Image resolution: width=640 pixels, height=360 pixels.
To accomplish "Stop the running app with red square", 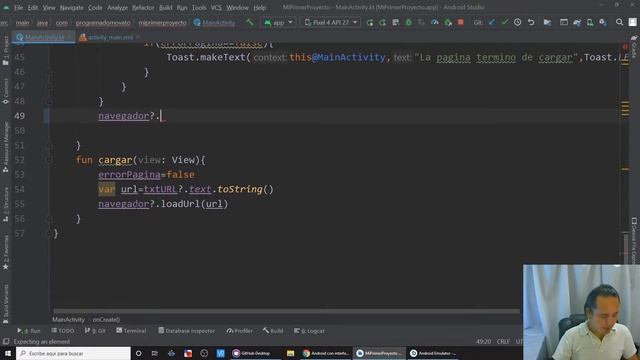I will coord(461,22).
